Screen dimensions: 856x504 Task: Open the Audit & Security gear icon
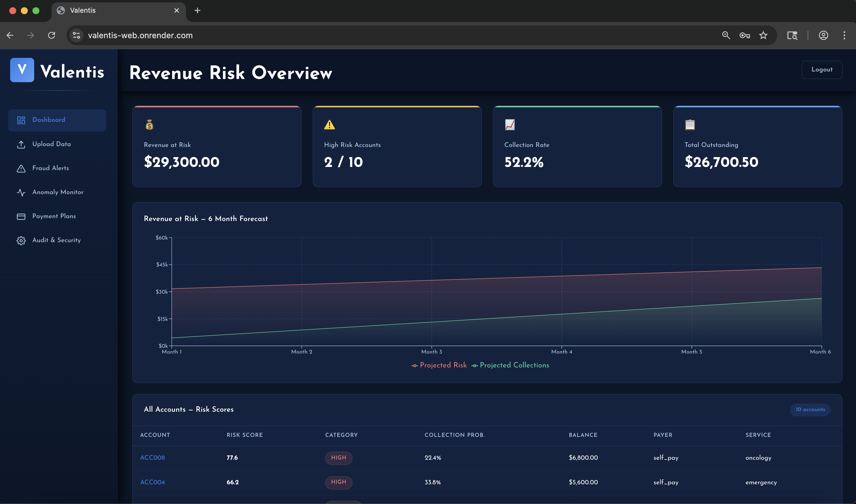[x=21, y=240]
